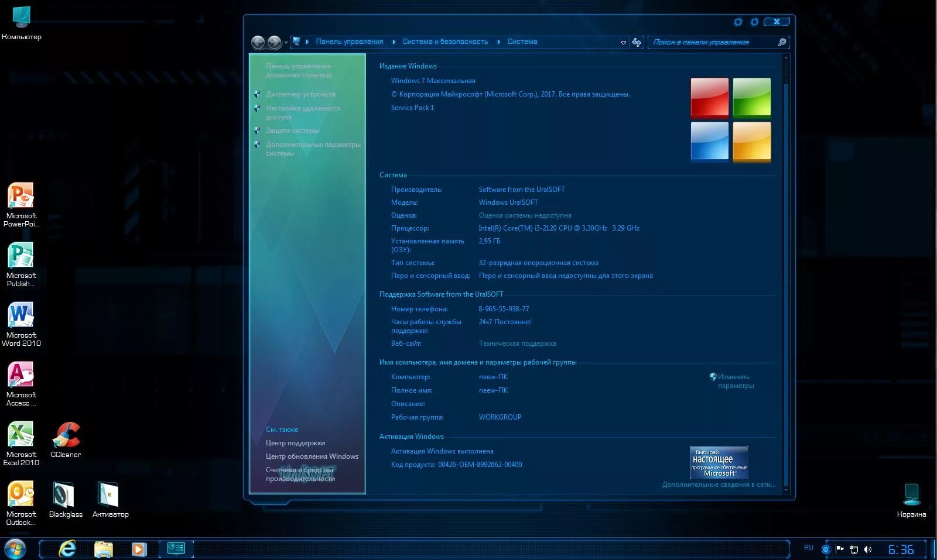The width and height of the screenshot is (937, 560).
Task: Click the round blue tray icon
Action: pos(826,549)
